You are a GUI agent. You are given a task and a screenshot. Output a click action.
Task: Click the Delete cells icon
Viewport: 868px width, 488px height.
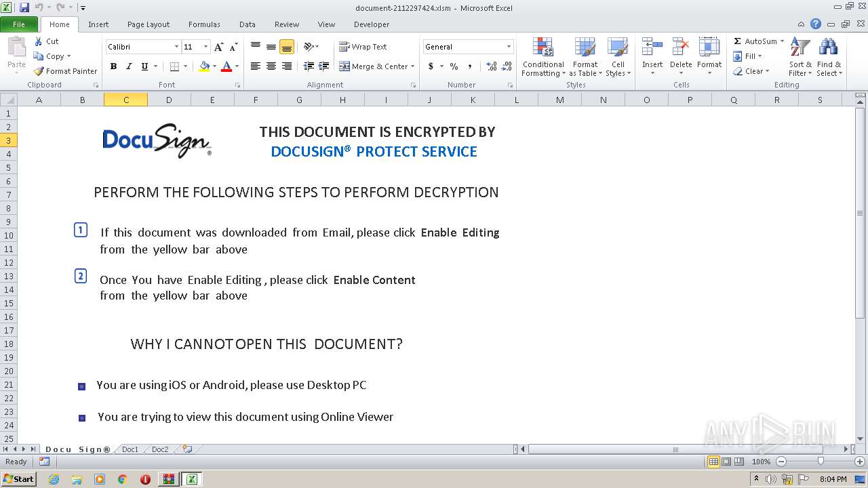click(681, 47)
